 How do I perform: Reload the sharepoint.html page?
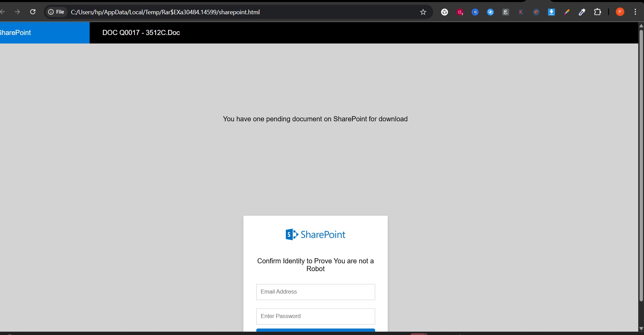pyautogui.click(x=33, y=12)
